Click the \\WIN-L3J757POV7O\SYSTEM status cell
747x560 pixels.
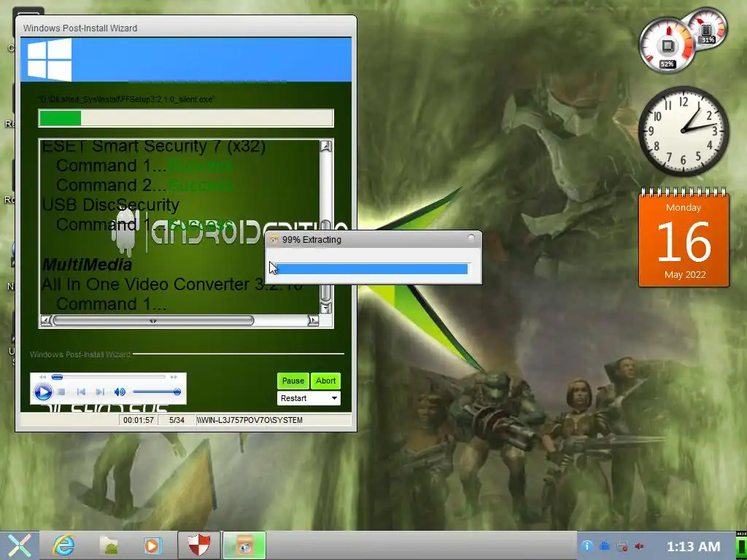tap(274, 420)
